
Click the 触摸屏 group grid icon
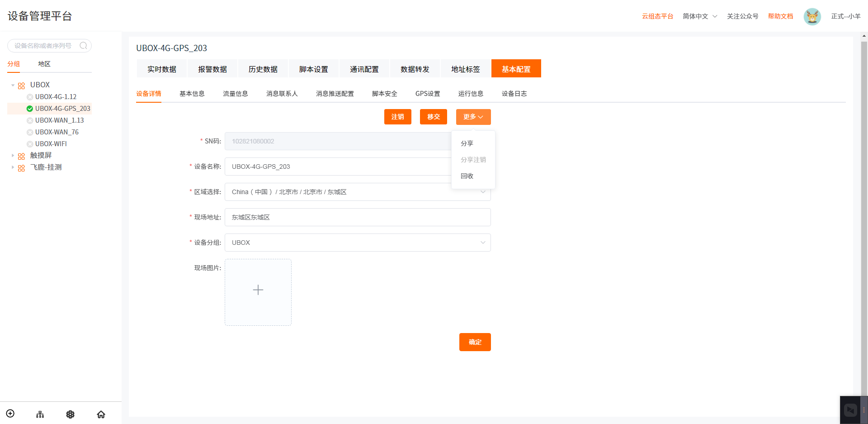[21, 156]
